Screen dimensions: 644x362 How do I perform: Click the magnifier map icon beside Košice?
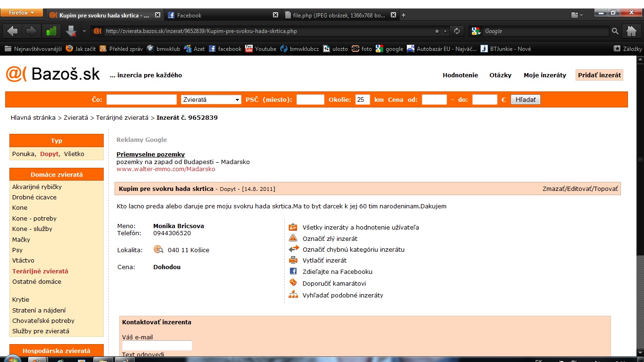pos(158,249)
